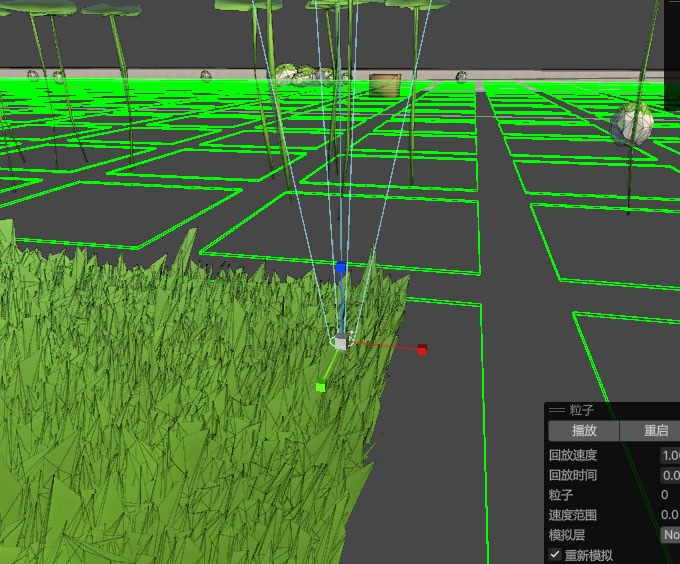Select the wooden crate in the distance
680x564 pixels.
coord(384,84)
